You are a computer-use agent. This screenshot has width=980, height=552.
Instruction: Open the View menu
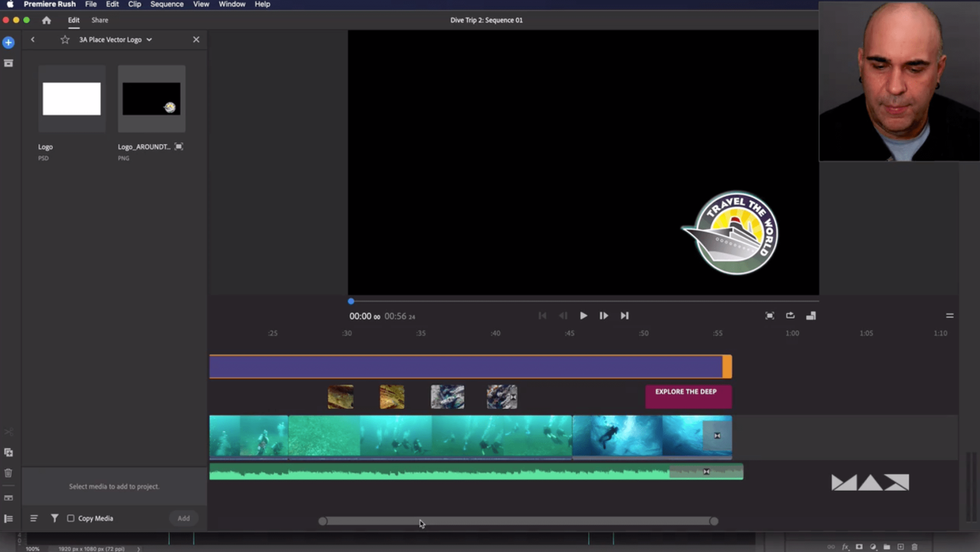(x=201, y=4)
